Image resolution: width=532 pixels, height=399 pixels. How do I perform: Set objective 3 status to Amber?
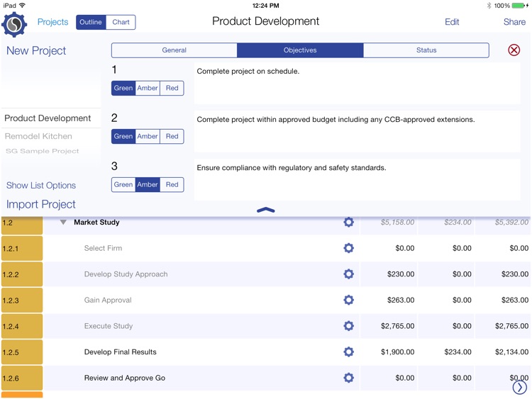(148, 185)
